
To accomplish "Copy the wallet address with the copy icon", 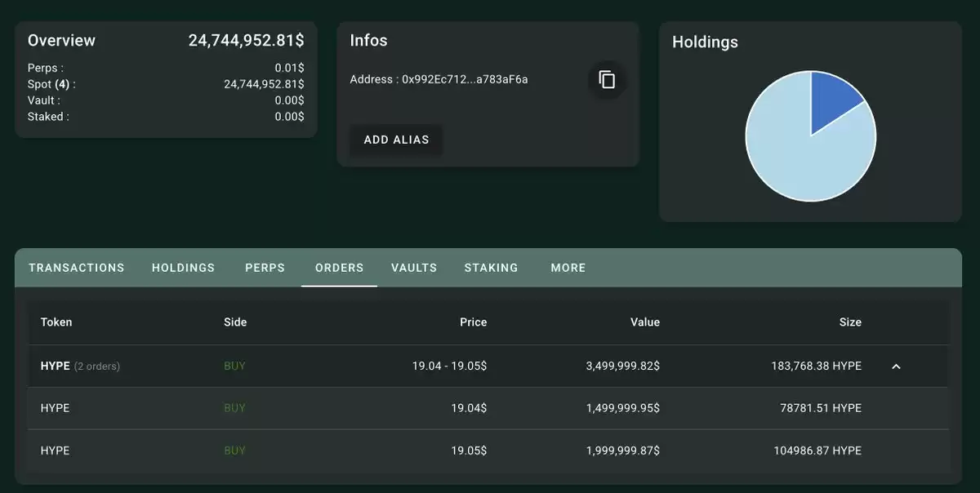I will coord(607,80).
